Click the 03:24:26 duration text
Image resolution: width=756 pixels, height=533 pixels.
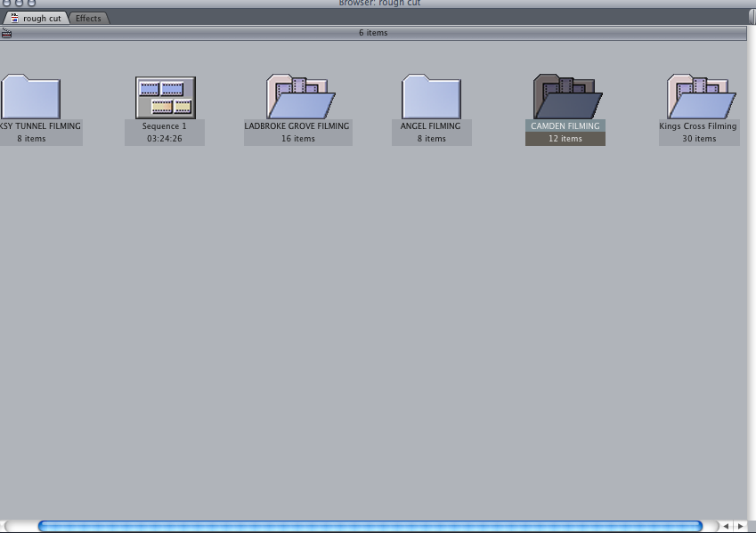pos(165,138)
